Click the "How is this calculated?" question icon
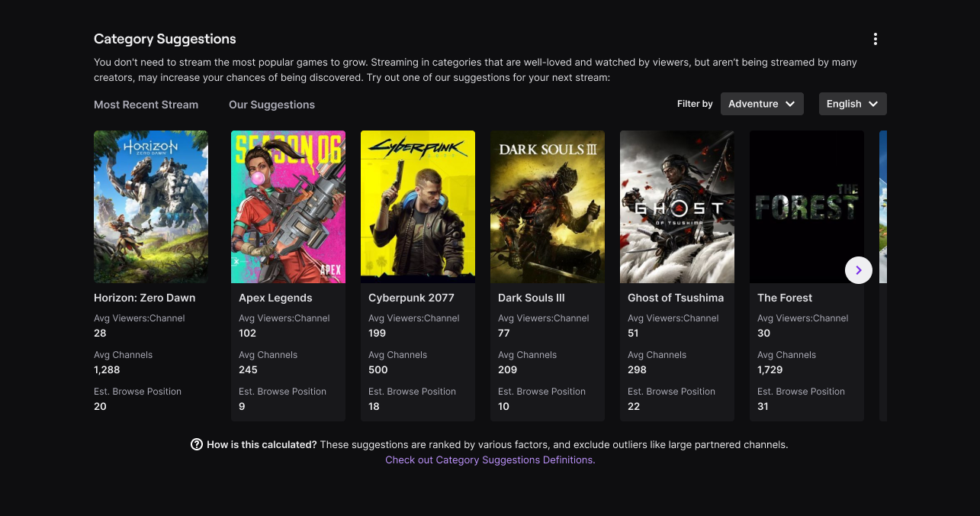980x516 pixels. pos(197,443)
